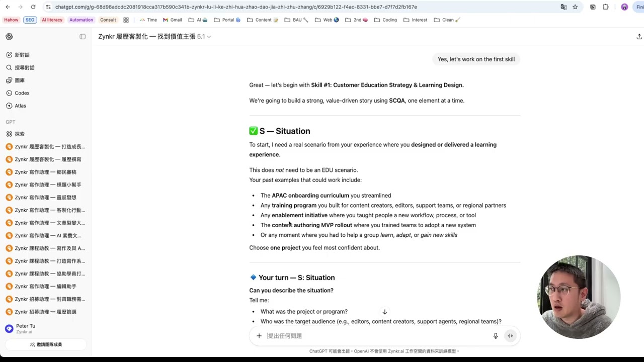
Task: Open GPT Zynkr 履歷客製化 — 打造成長
Action: [46, 147]
